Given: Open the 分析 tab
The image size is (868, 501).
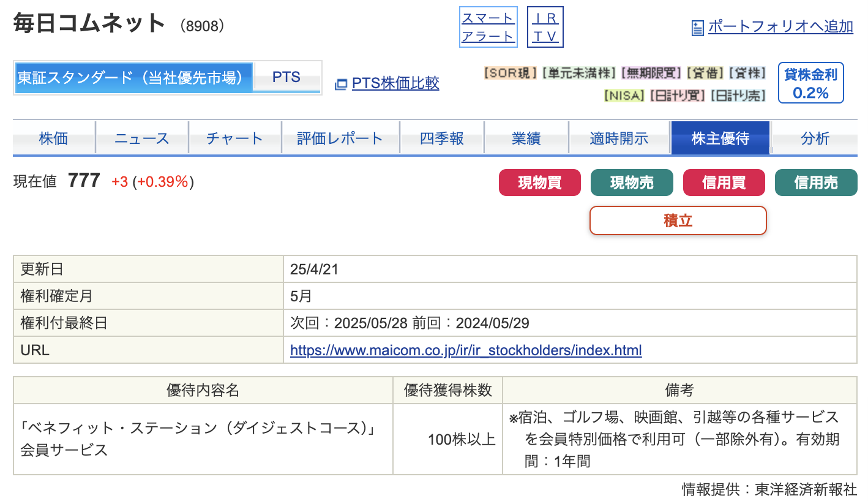Looking at the screenshot, I should 815,138.
